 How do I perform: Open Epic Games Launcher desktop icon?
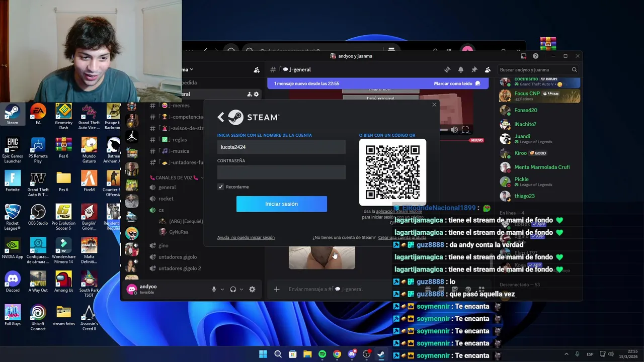pyautogui.click(x=13, y=150)
